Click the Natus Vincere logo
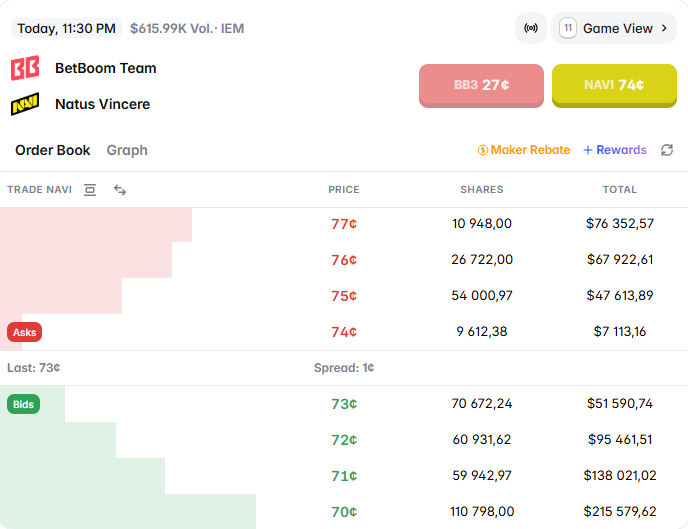688x529 pixels. click(x=25, y=104)
